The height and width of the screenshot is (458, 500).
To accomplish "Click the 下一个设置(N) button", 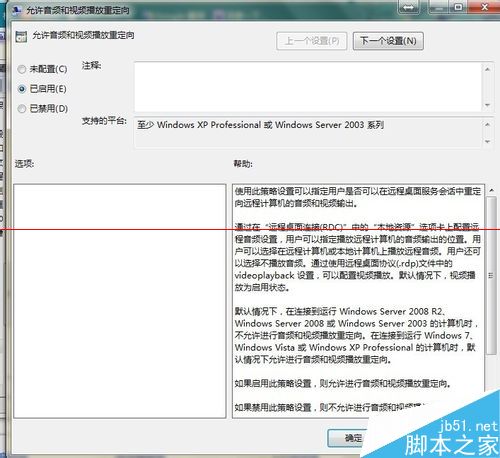I will 388,41.
